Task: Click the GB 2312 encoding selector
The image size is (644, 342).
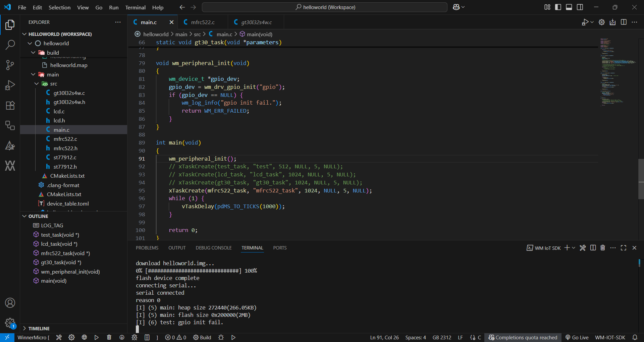Action: (442, 337)
